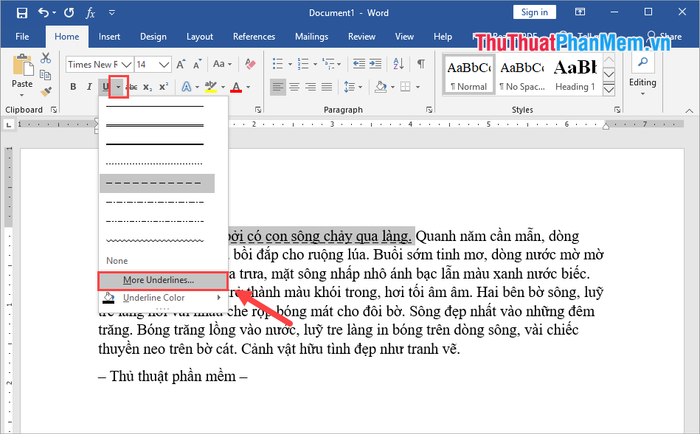Apply red font color A
Image resolution: width=700 pixels, height=434 pixels.
tap(236, 87)
